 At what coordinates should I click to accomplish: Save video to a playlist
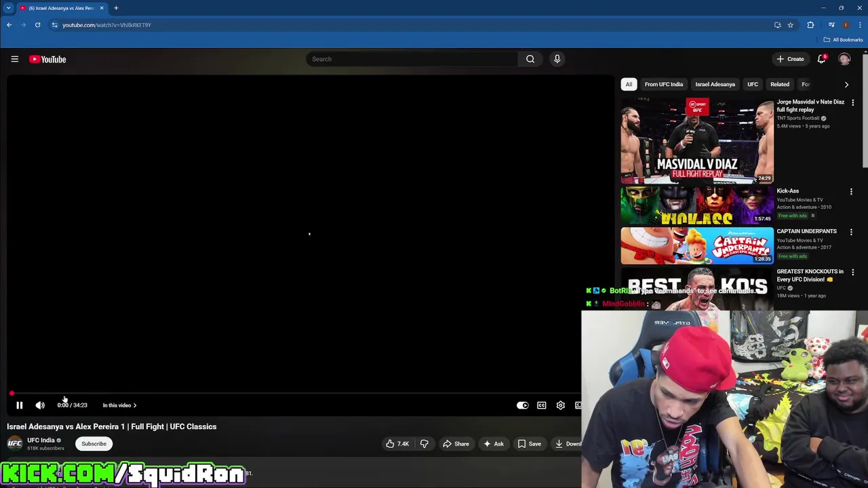point(529,444)
